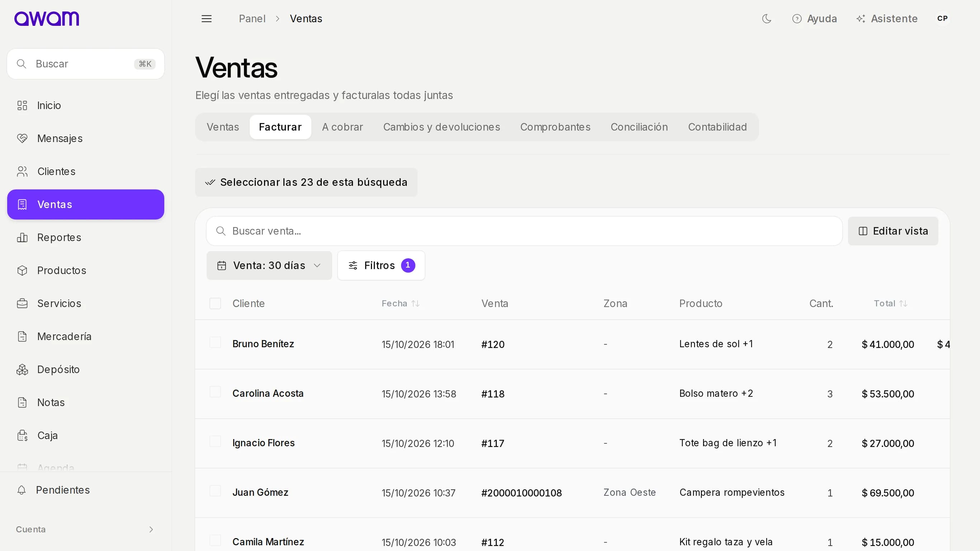The image size is (980, 551).
Task: Click the awam logo
Action: pos(46,18)
